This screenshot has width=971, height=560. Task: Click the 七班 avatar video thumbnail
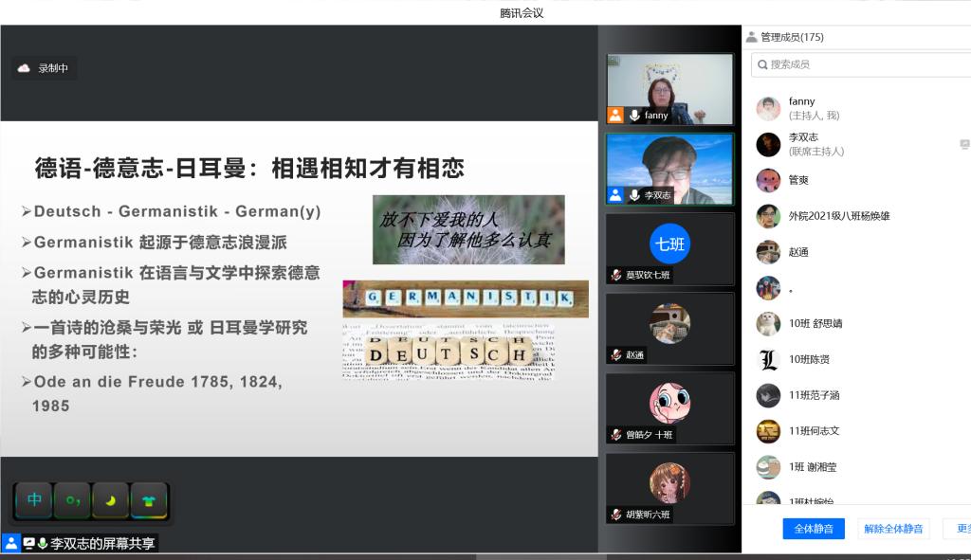(669, 244)
